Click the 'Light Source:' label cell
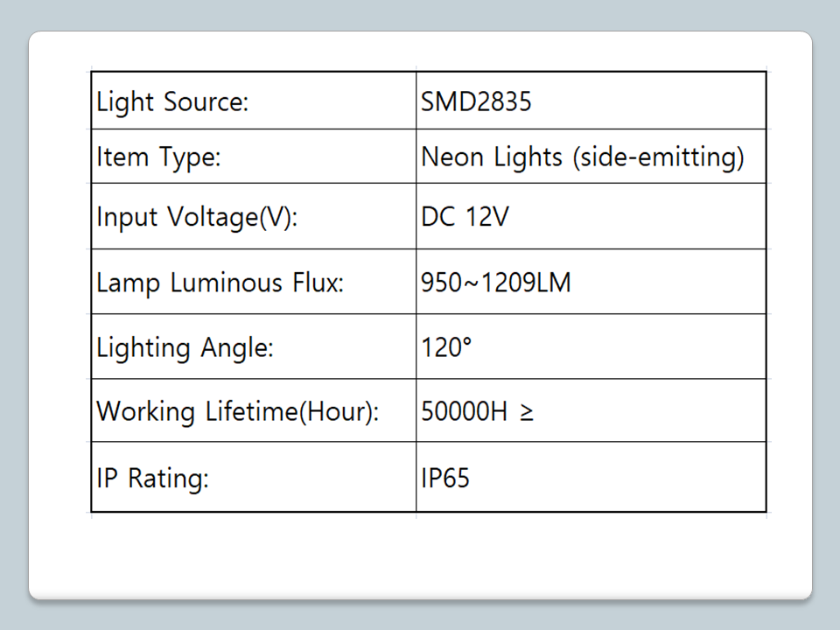840x630 pixels. coord(173,102)
